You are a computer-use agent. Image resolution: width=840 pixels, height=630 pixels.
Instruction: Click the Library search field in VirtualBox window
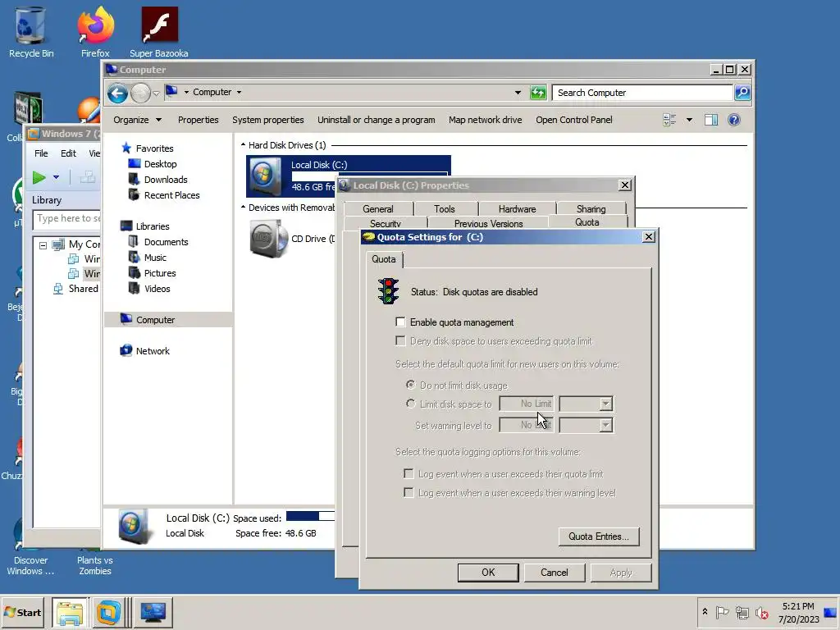tap(67, 218)
